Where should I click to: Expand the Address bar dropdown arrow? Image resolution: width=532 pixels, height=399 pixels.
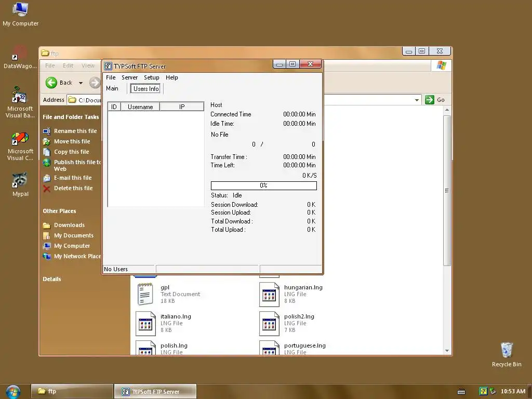[417, 100]
